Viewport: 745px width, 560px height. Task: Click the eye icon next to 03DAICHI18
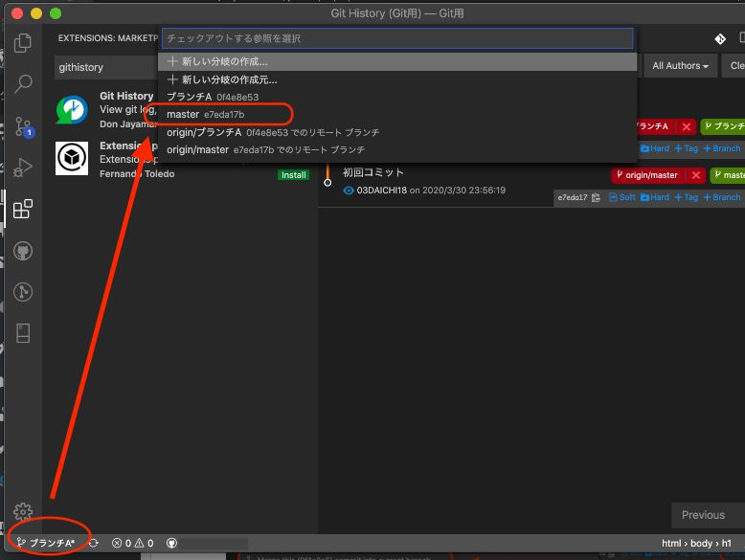pos(349,190)
